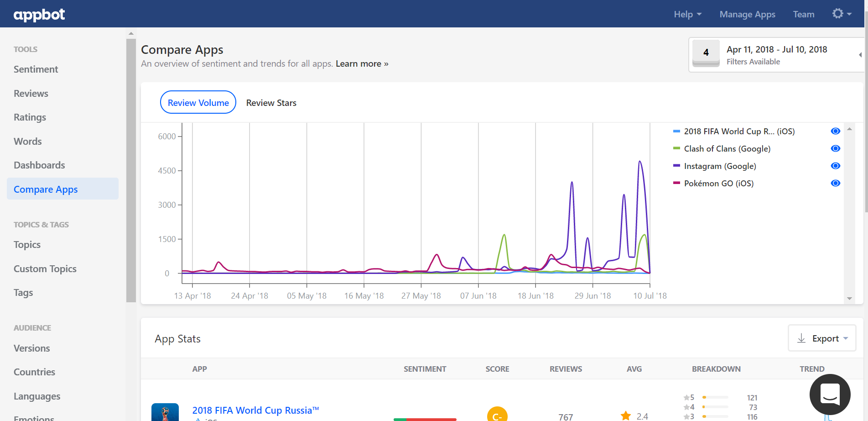868x421 pixels.
Task: Open Manage Apps menu
Action: (747, 14)
